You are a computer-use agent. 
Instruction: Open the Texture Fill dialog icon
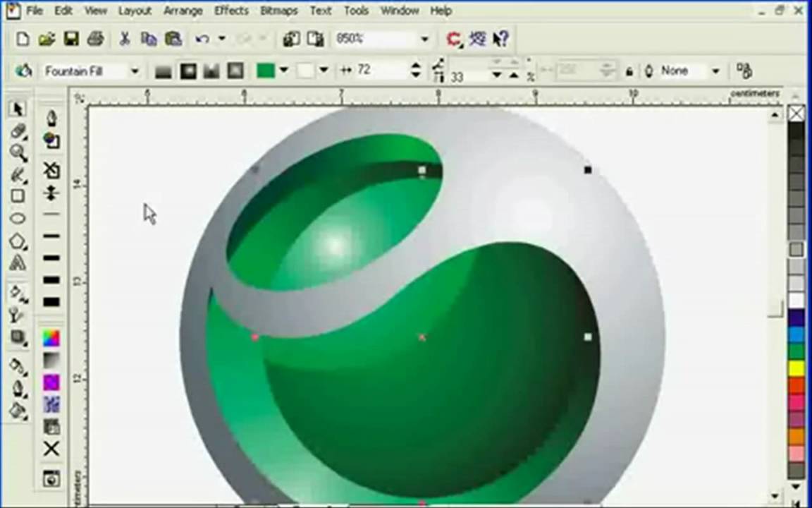click(x=51, y=404)
